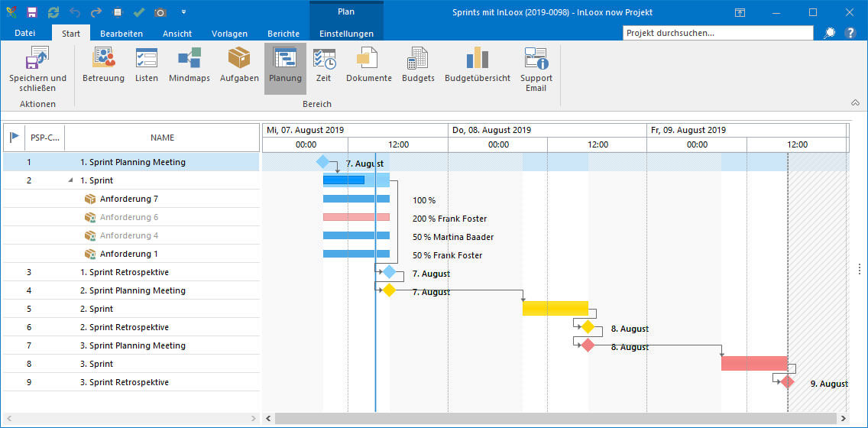The image size is (868, 428).
Task: Select the 1. Sprint Planning Meeting row
Action: click(131, 162)
